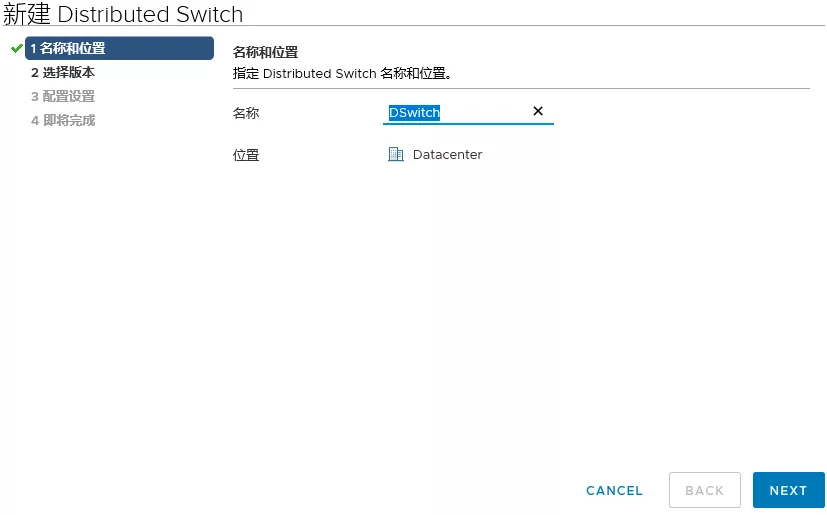827x515 pixels.
Task: Jump to step 4 即将完成
Action: point(62,120)
